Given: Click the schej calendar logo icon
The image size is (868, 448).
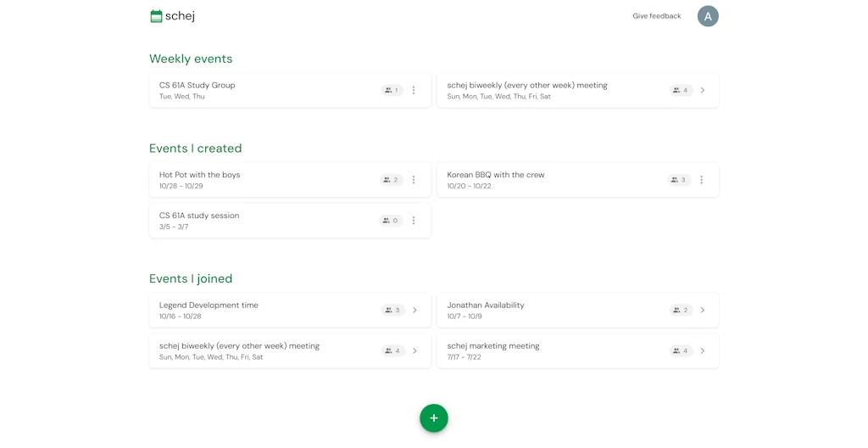Looking at the screenshot, I should pos(156,16).
